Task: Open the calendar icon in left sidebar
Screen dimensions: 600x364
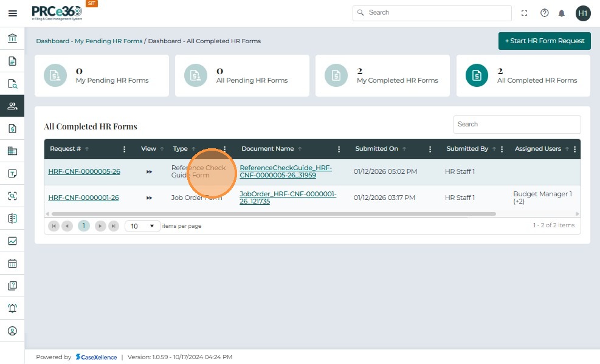Action: click(12, 264)
